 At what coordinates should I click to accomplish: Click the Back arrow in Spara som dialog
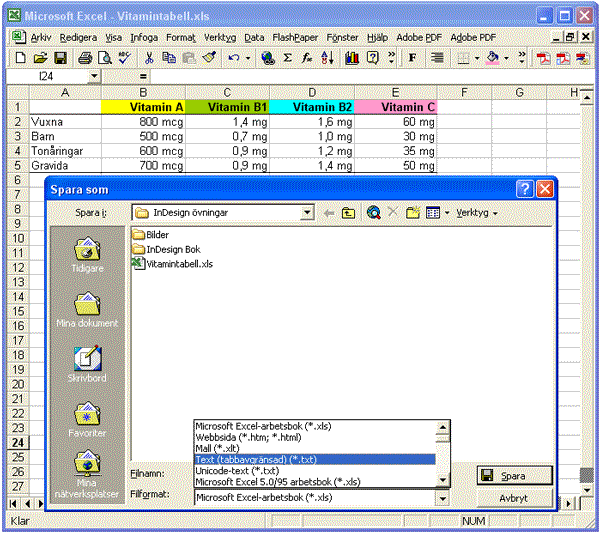click(x=329, y=213)
